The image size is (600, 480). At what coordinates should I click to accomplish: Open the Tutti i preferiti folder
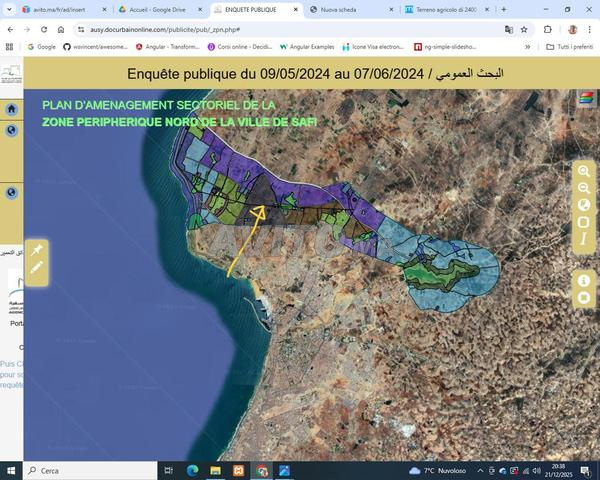(x=570, y=47)
